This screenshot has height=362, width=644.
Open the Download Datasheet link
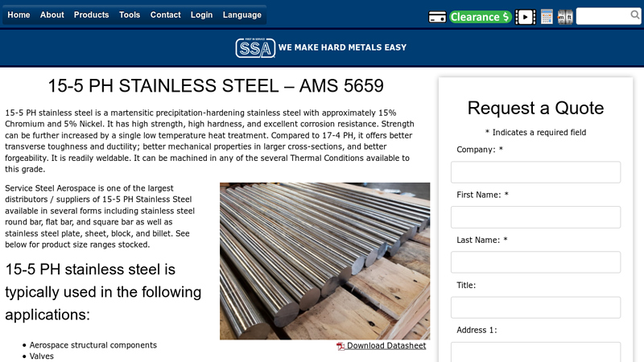pyautogui.click(x=386, y=346)
